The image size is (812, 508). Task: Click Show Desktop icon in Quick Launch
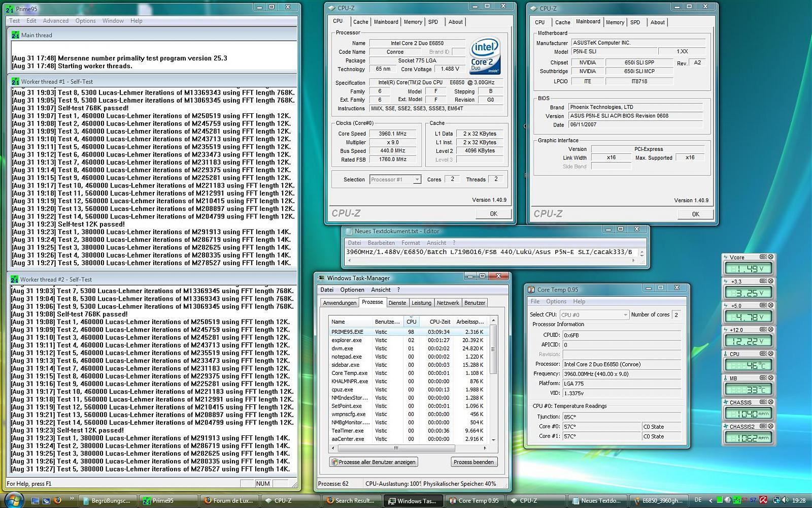[35, 500]
